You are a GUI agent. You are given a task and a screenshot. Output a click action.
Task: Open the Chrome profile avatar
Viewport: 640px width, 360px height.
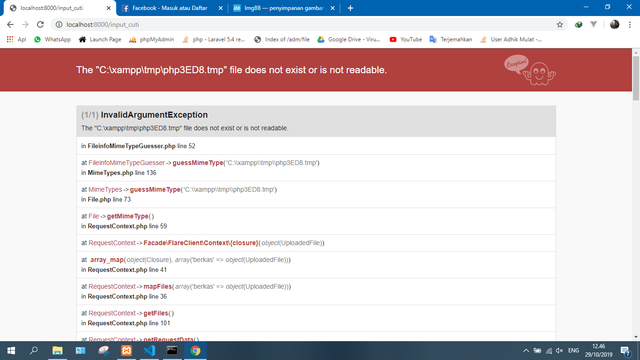[614, 24]
